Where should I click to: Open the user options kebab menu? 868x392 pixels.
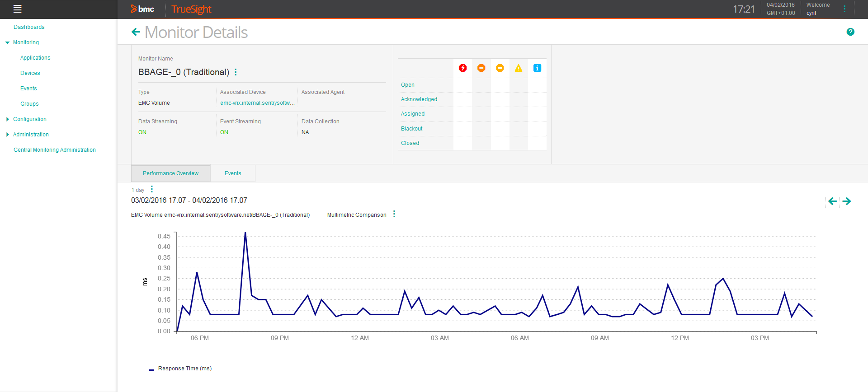(x=844, y=9)
